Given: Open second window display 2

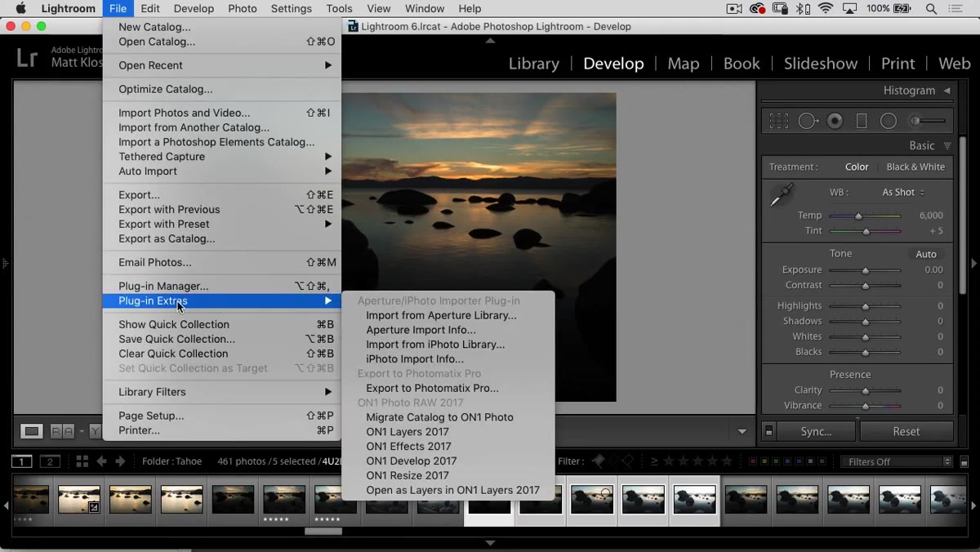Looking at the screenshot, I should tap(50, 461).
